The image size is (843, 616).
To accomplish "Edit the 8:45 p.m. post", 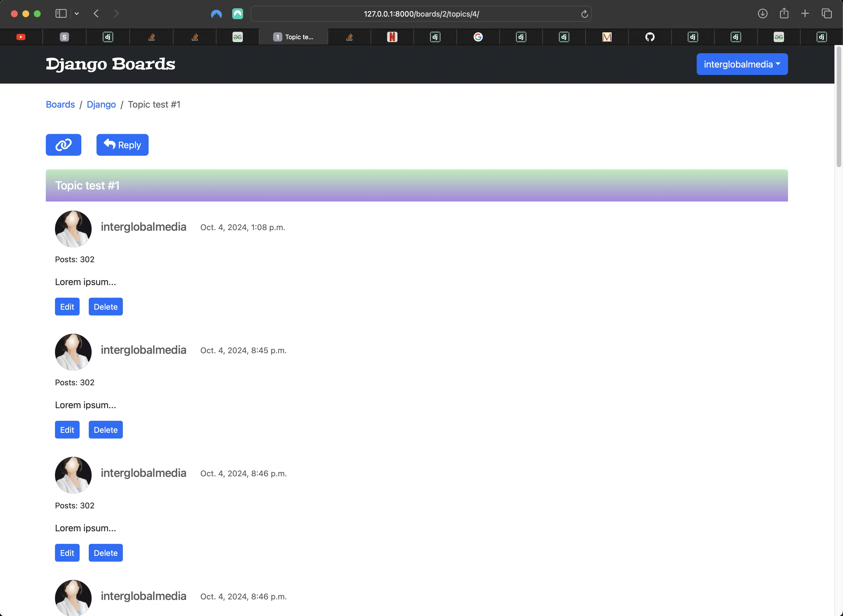I will (67, 430).
